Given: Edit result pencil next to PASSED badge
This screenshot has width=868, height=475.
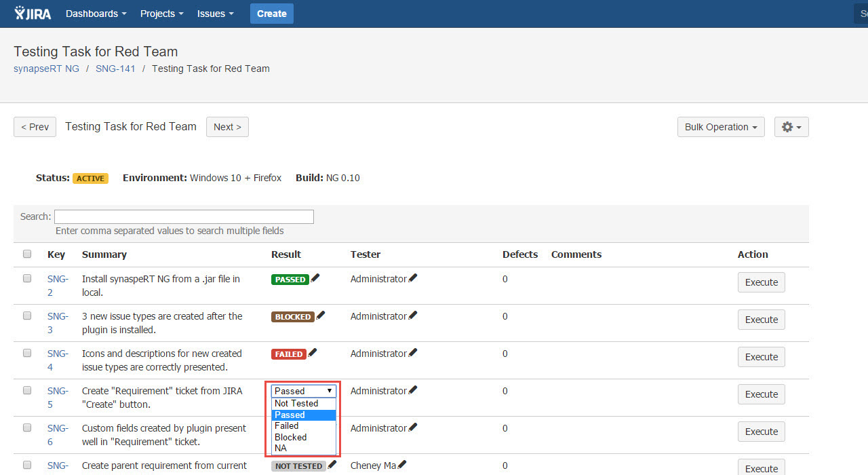Looking at the screenshot, I should [315, 278].
